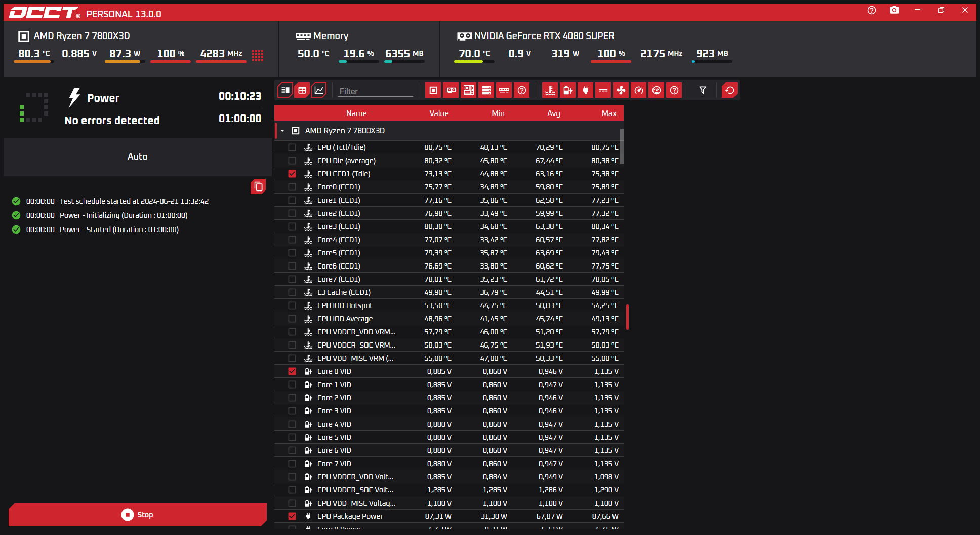The width and height of the screenshot is (980, 535).
Task: Focus the Filter text field
Action: point(376,91)
